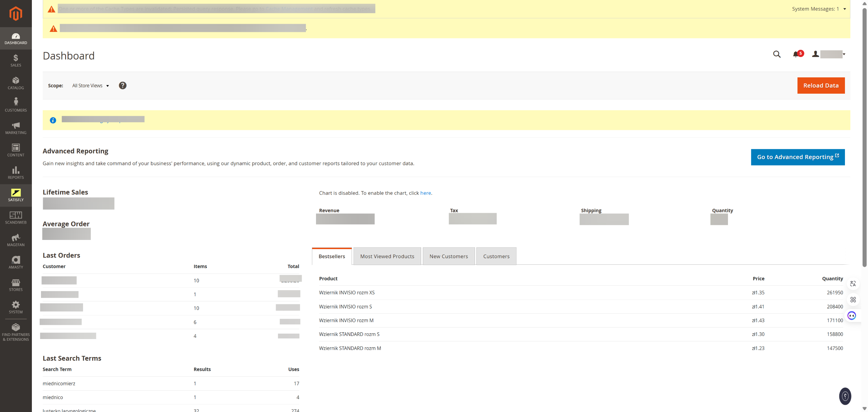Expand the admin user account menu
Viewport: 868px width, 412px height.
coord(829,54)
